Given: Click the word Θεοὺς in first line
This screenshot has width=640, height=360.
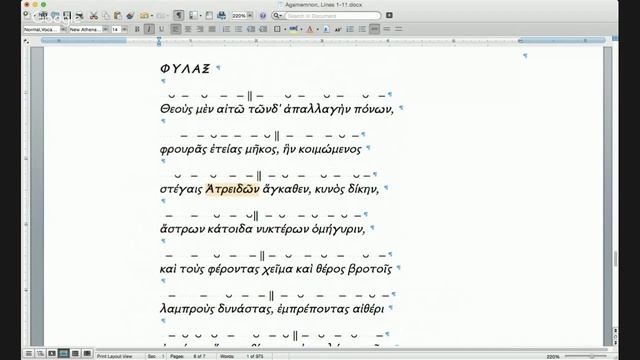Looking at the screenshot, I should coord(176,109).
